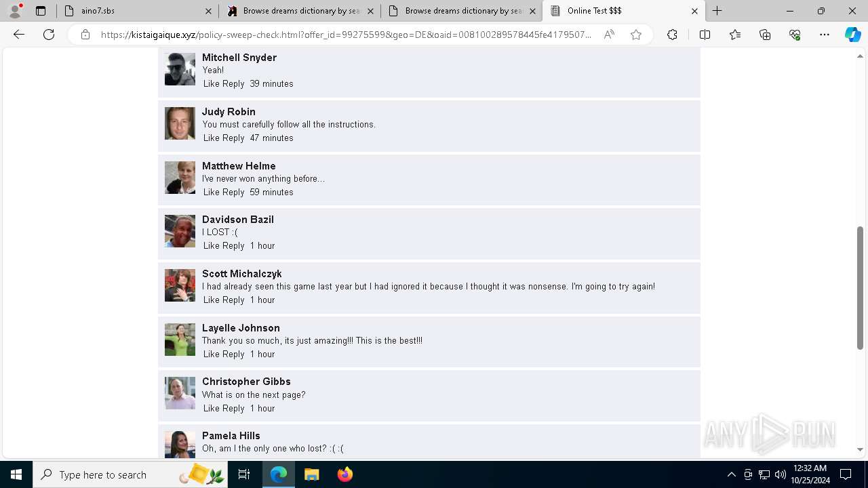Open Favorites list icon
Screen dimensions: 868x488
click(x=735, y=35)
